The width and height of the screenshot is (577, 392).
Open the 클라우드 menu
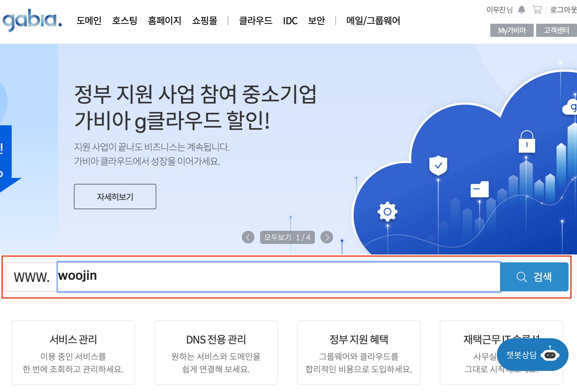click(255, 21)
